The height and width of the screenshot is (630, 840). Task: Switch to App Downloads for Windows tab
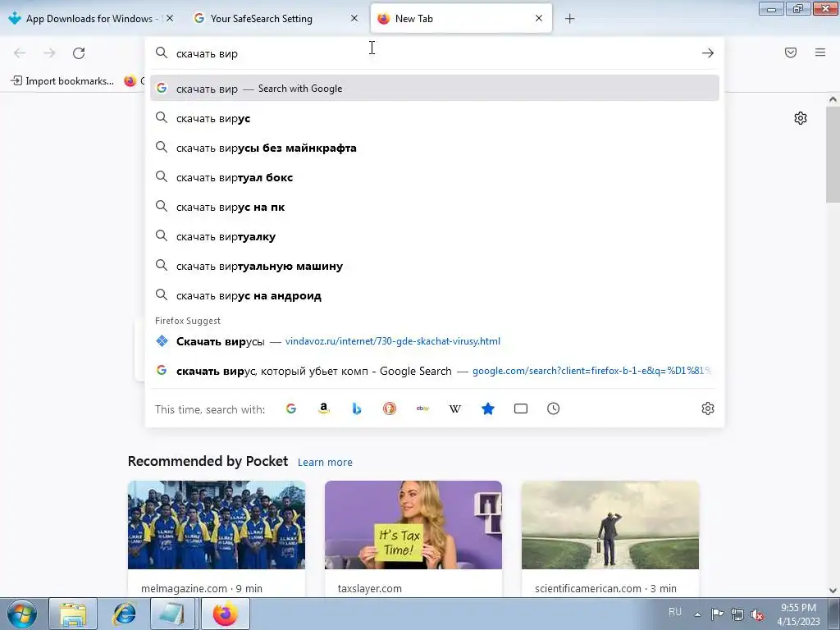91,18
